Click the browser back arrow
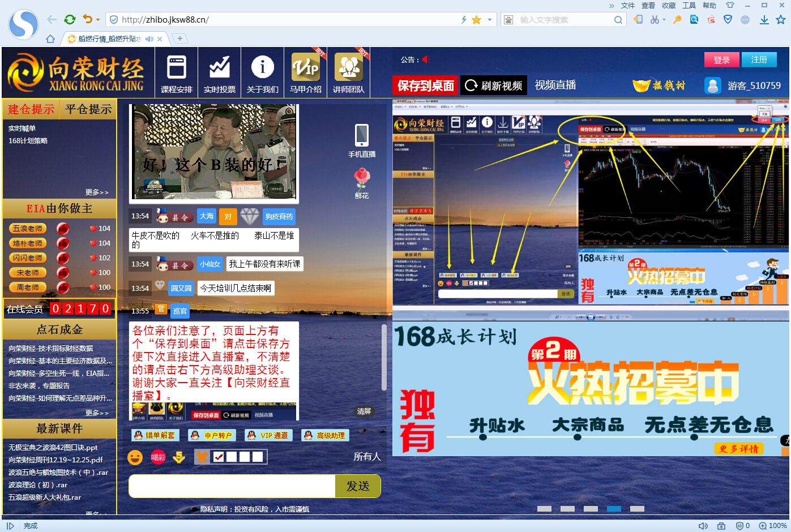 [x=52, y=20]
